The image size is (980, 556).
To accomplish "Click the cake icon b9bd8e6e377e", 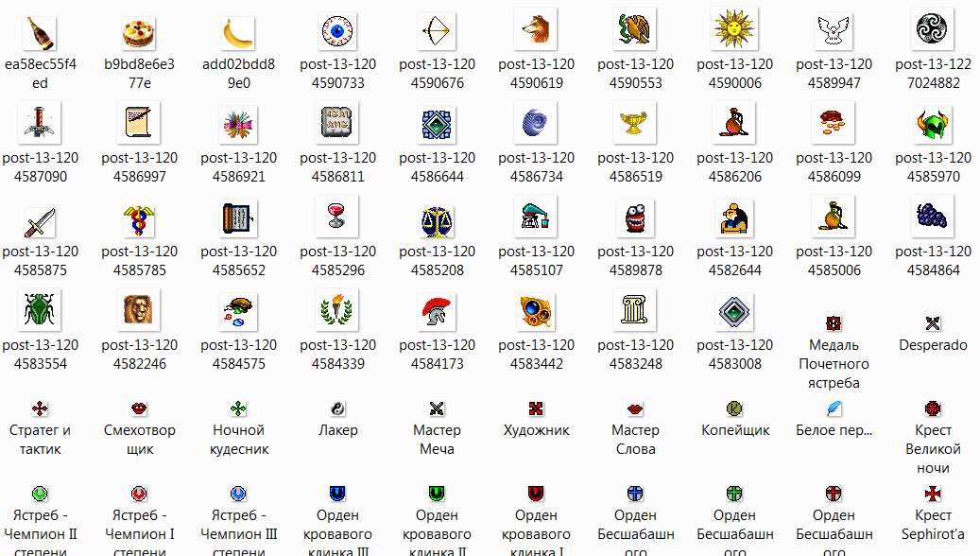I will pos(139,34).
